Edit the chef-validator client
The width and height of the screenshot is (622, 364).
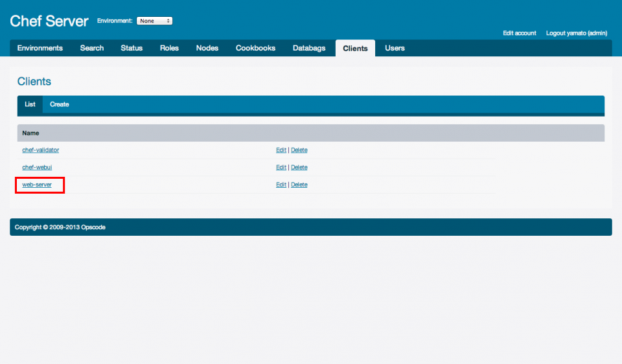tap(281, 150)
